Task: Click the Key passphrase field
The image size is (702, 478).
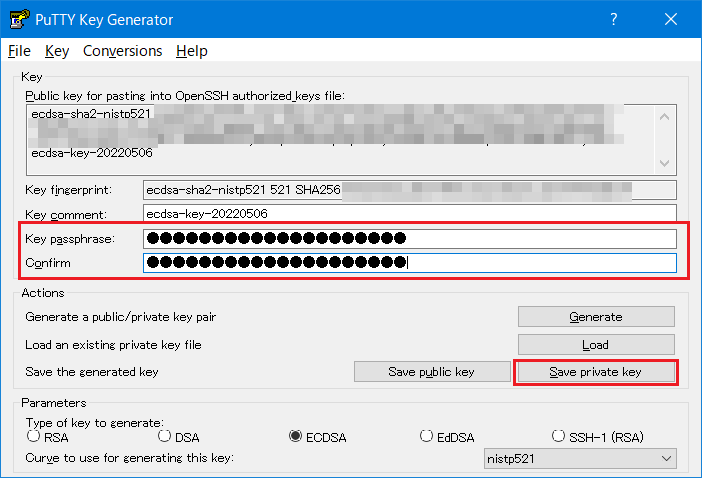Action: [x=410, y=238]
